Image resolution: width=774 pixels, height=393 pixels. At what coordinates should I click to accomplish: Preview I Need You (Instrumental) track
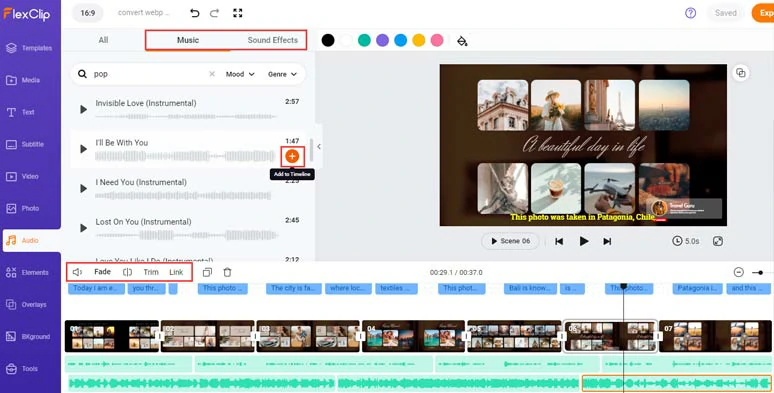(x=83, y=189)
